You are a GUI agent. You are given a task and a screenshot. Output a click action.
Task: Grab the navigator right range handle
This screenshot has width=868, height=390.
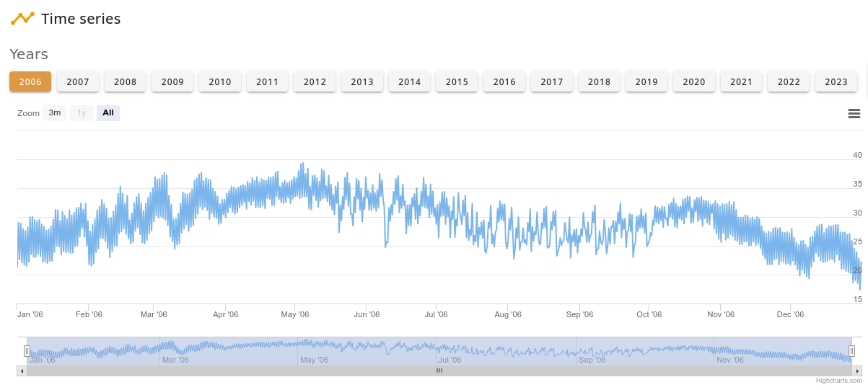tap(851, 351)
